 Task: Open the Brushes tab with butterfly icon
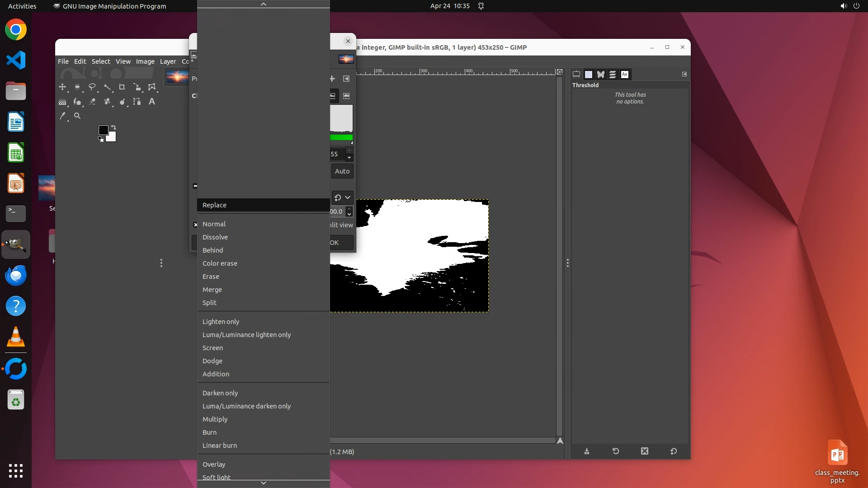click(600, 75)
